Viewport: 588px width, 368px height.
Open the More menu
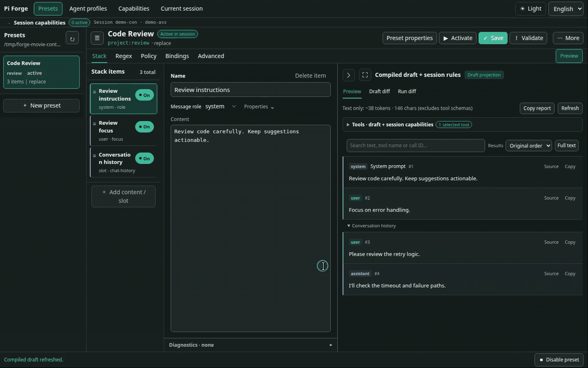pyautogui.click(x=568, y=38)
